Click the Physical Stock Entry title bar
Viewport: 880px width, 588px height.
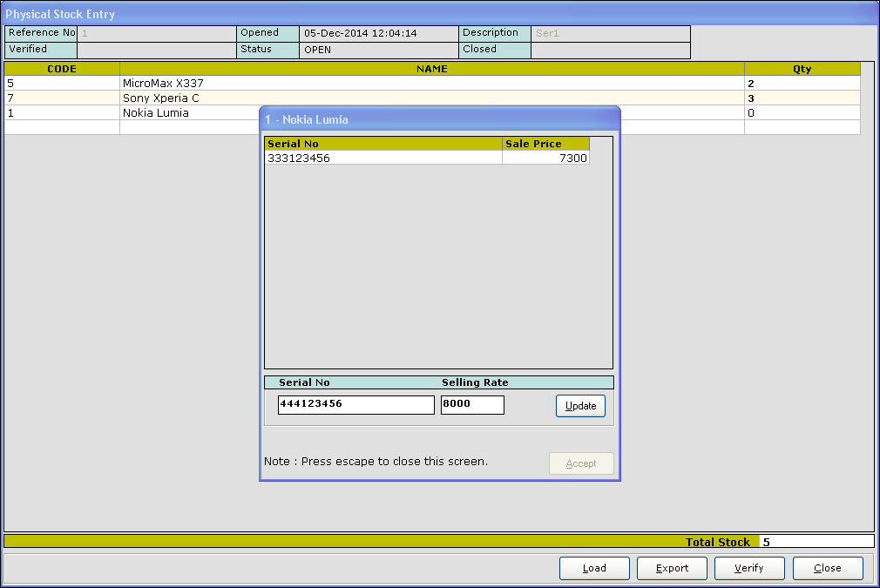pyautogui.click(x=440, y=13)
